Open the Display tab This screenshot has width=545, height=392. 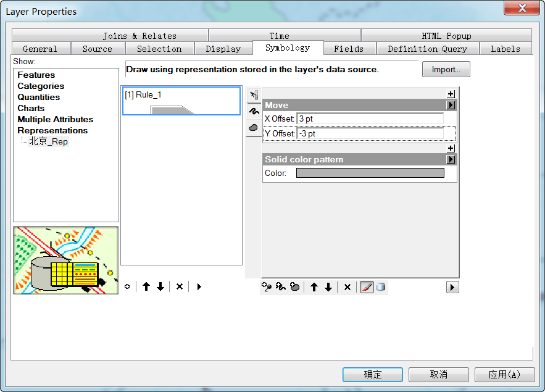point(223,49)
